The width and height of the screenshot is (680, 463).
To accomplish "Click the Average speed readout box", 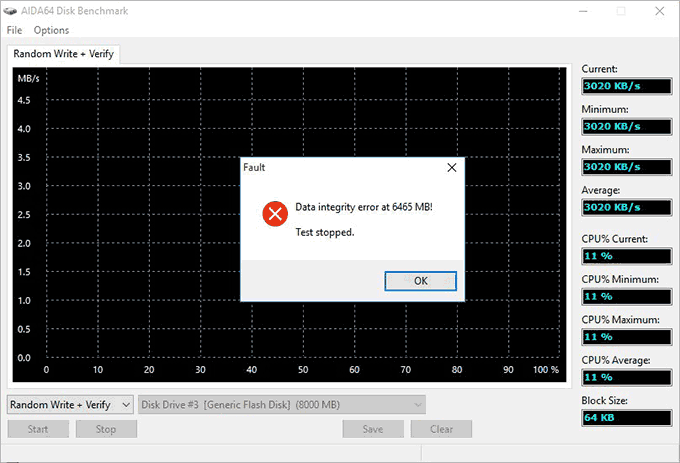I will (627, 207).
